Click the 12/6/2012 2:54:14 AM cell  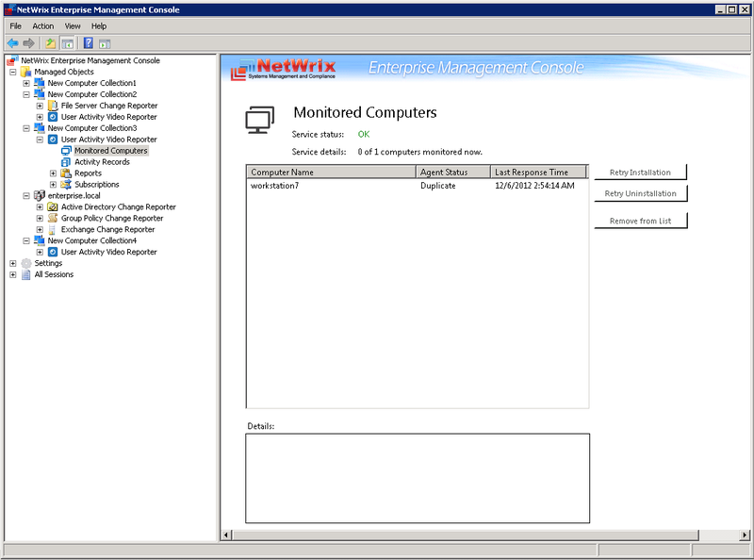(x=534, y=186)
